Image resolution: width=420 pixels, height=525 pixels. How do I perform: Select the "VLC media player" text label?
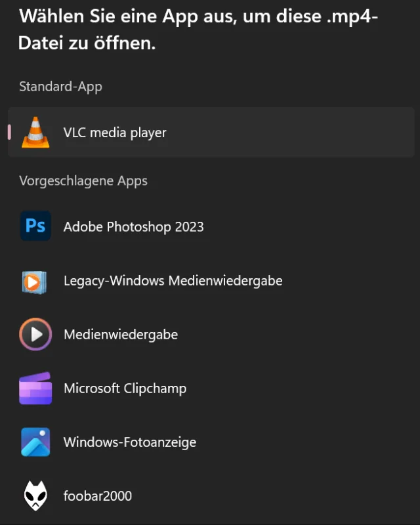(x=115, y=133)
